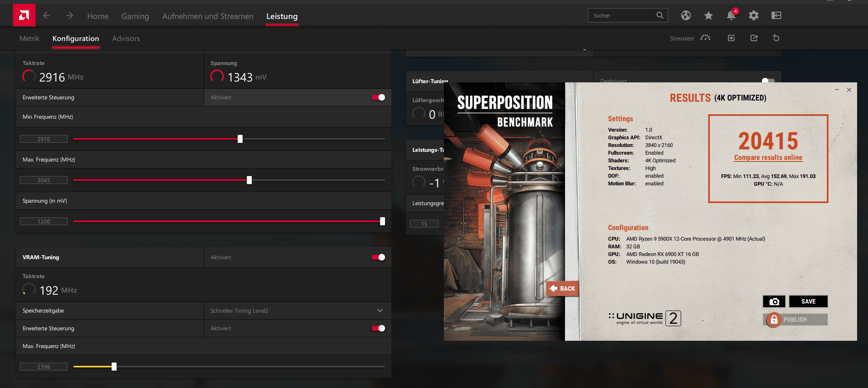
Task: Minimize the Superposition results window
Action: (837, 90)
